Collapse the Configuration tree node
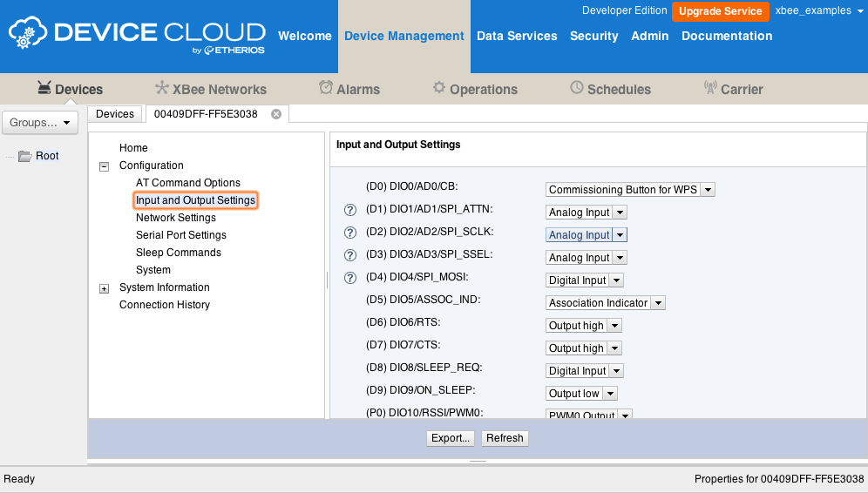Viewport: 868px width, 493px height. (x=104, y=166)
